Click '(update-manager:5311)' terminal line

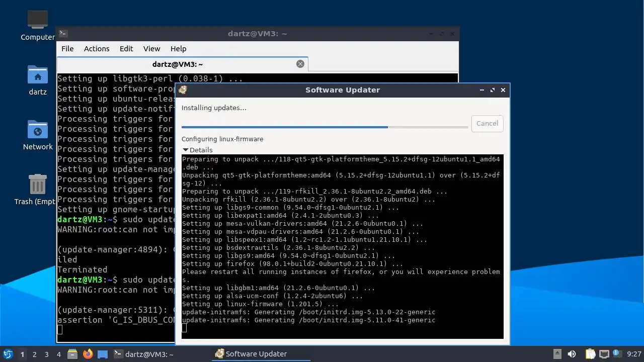pyautogui.click(x=116, y=310)
